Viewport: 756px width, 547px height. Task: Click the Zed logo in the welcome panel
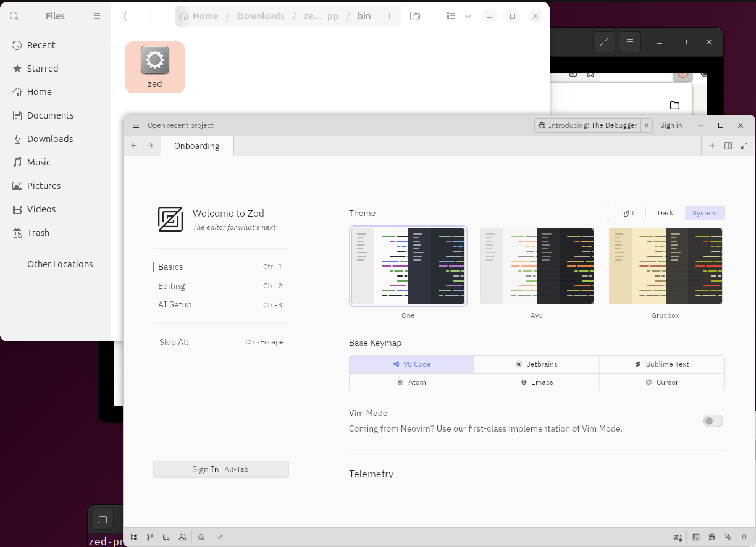[x=170, y=219]
